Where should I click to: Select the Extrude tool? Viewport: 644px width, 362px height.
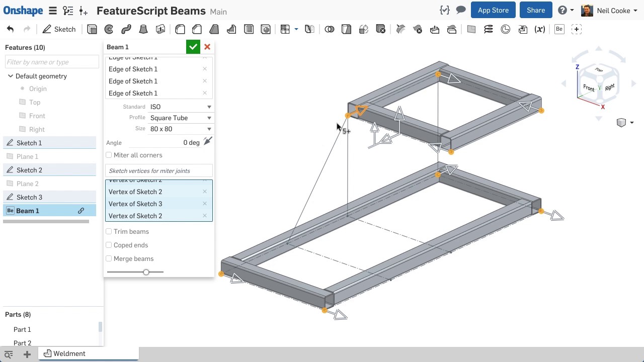[92, 29]
